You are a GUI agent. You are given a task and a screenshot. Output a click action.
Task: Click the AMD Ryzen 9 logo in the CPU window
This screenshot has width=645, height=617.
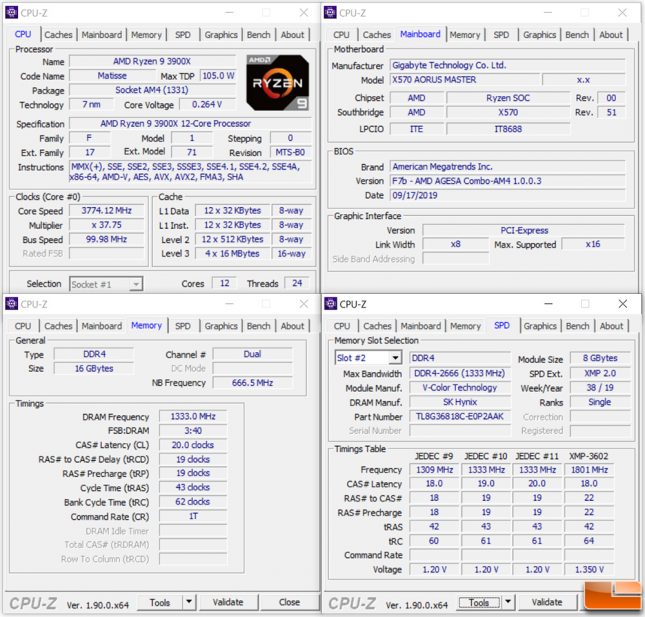point(278,83)
